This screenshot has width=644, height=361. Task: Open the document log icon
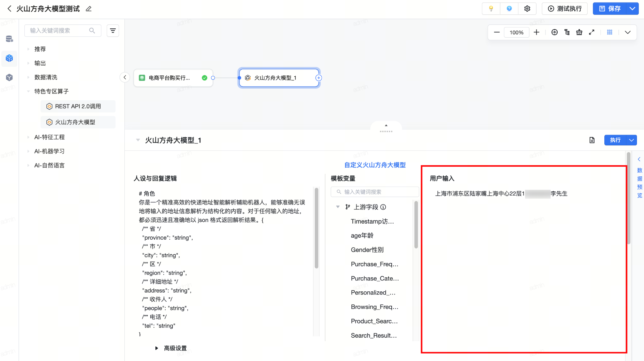[x=592, y=140]
